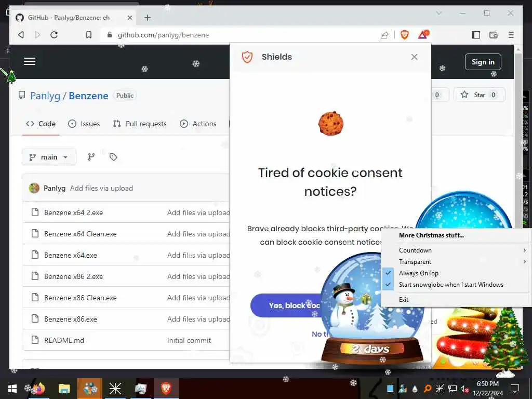Reload the GitHub page
Screen dimensions: 532x399
54,35
